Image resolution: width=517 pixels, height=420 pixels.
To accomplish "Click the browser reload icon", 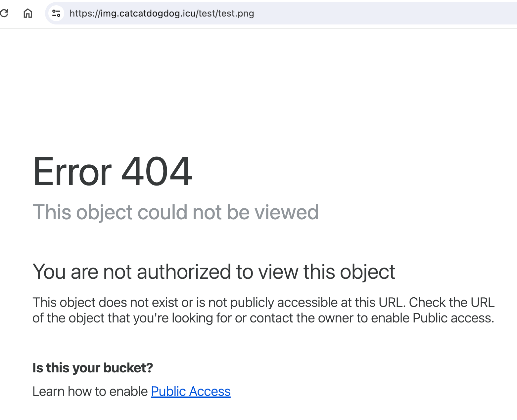I will [4, 13].
